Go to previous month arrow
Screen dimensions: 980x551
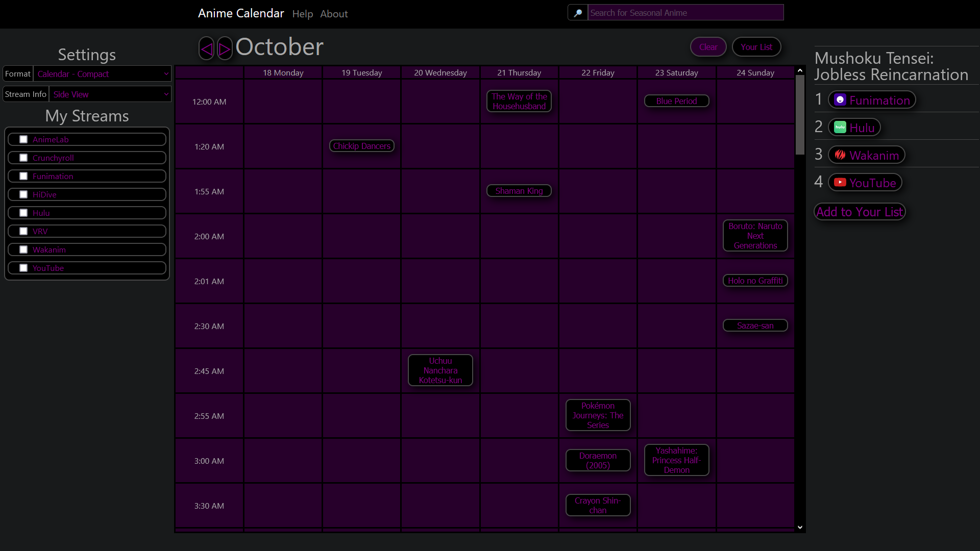point(207,48)
